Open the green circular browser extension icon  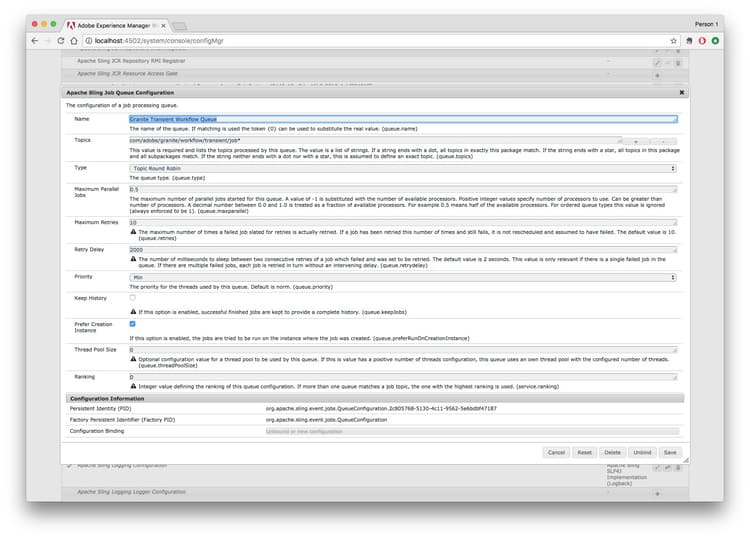click(x=715, y=41)
